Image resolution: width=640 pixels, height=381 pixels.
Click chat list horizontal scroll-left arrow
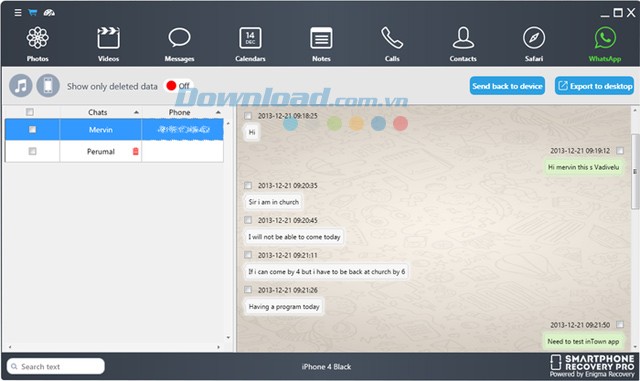10,348
